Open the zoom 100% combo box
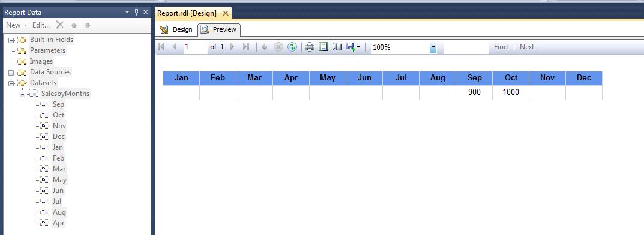The image size is (644, 235). tap(403, 47)
